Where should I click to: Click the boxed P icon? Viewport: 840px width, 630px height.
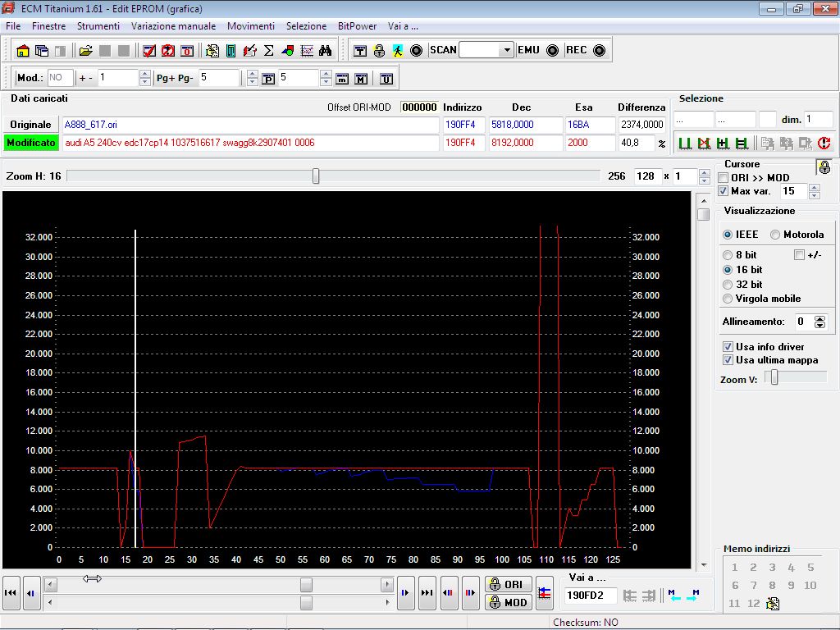tap(268, 80)
